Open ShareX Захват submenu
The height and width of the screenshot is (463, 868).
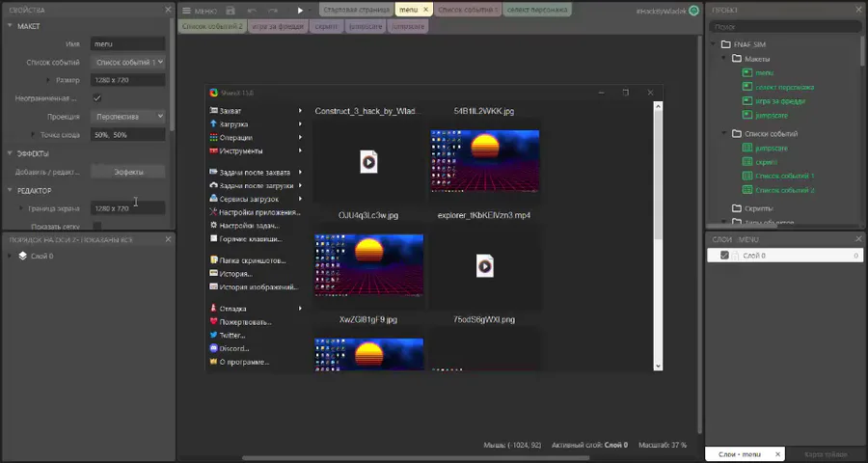(x=257, y=111)
